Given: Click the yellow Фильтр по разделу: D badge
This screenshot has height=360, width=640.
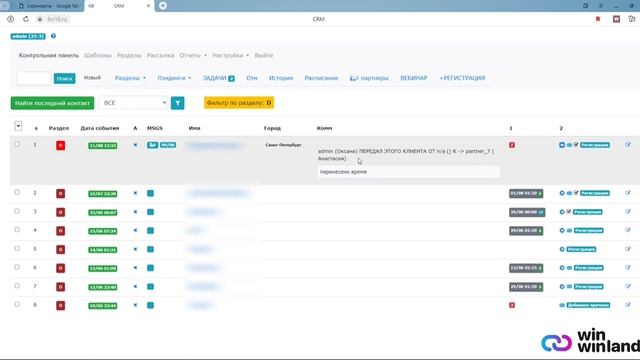Looking at the screenshot, I should pos(239,103).
